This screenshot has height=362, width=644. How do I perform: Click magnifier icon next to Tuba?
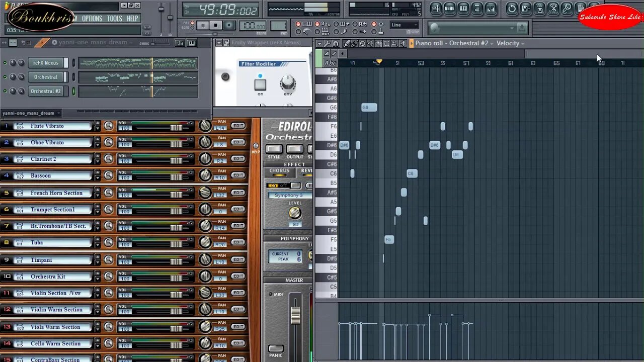click(109, 242)
